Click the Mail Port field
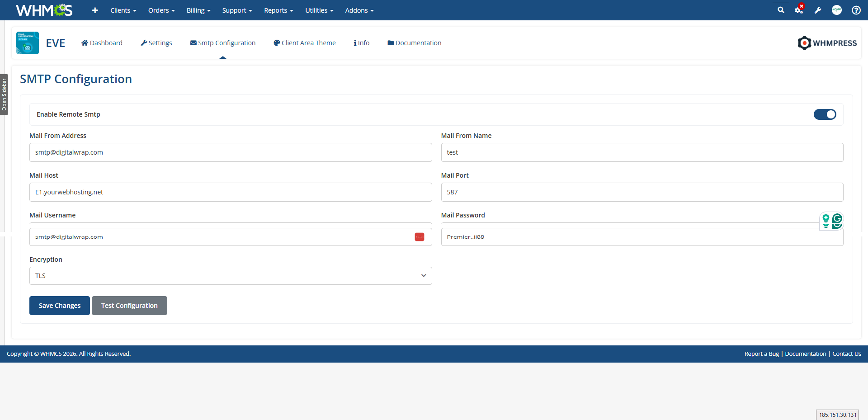Viewport: 868px width, 420px height. coord(642,192)
